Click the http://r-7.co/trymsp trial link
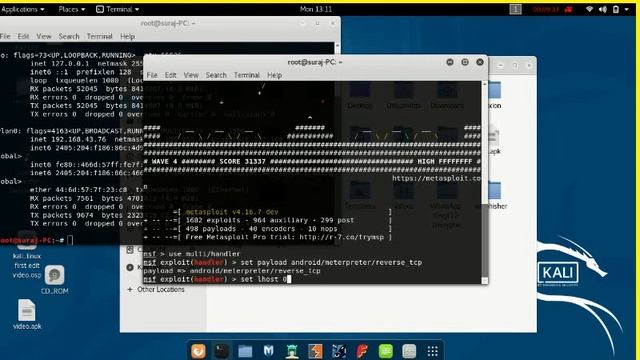 pos(341,237)
